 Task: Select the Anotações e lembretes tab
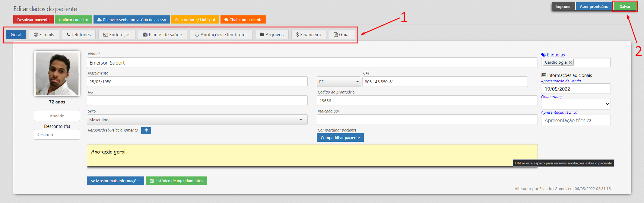tap(221, 35)
